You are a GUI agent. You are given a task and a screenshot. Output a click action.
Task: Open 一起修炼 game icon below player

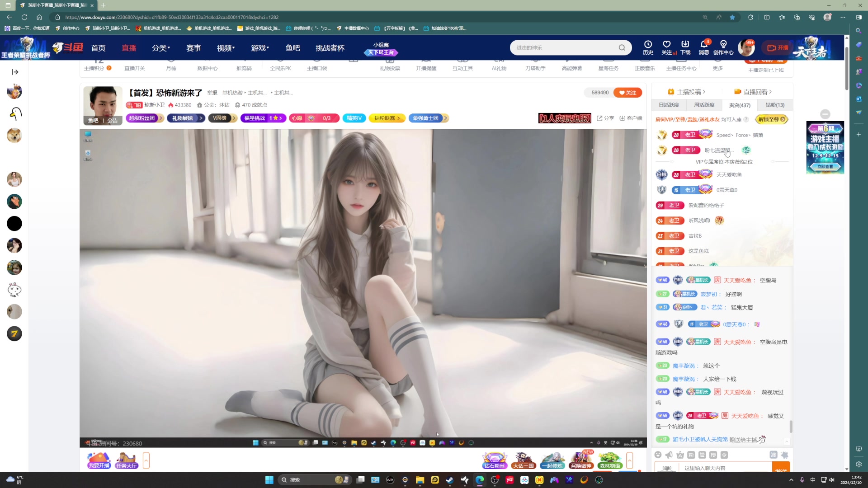[x=552, y=460]
